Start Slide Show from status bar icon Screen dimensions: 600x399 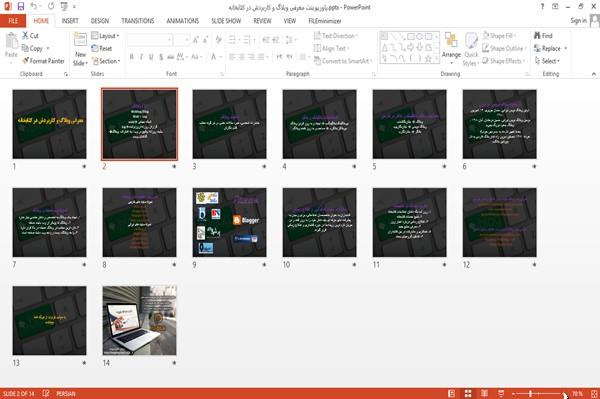(x=501, y=393)
